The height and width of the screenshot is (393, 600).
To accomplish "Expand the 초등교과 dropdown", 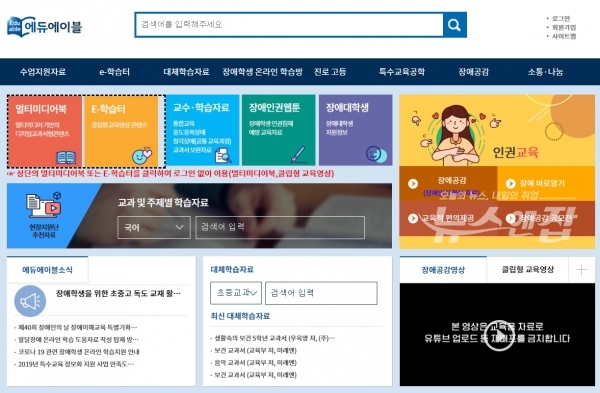I will (236, 293).
